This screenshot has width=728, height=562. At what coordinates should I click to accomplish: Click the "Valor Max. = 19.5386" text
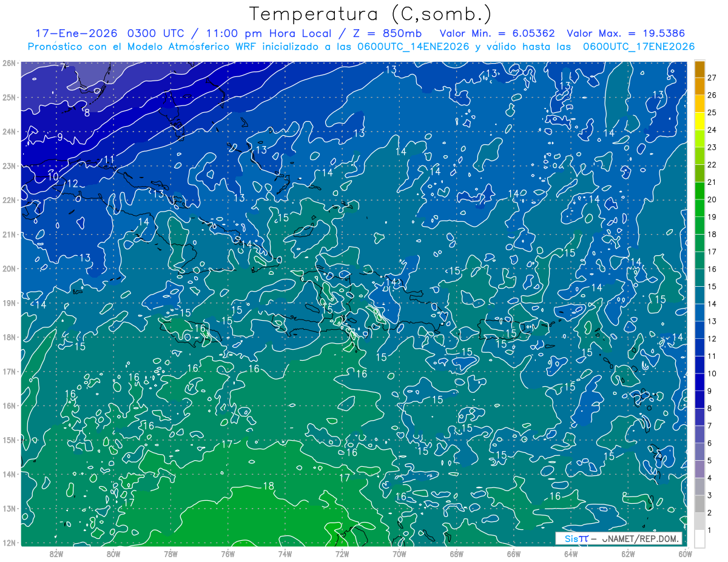(x=626, y=33)
